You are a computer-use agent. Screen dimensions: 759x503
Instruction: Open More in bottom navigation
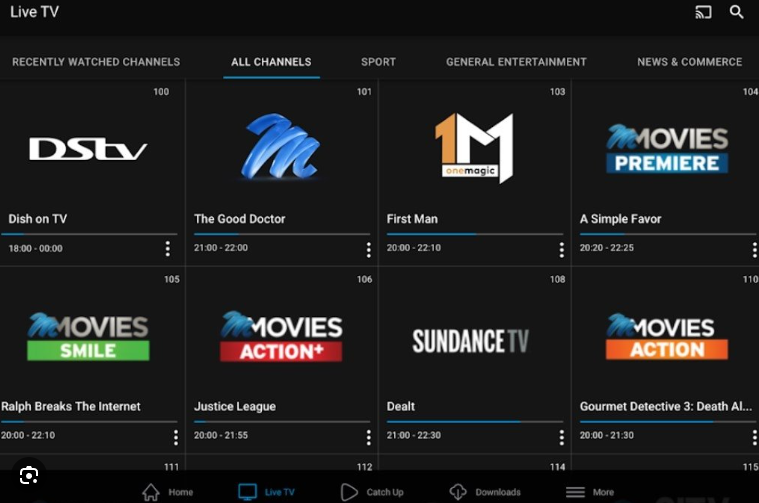click(x=590, y=492)
